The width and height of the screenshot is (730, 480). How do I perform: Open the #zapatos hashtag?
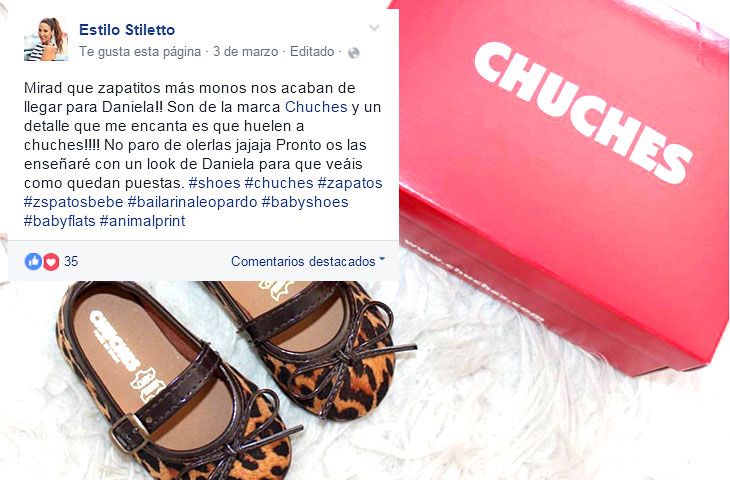point(350,183)
